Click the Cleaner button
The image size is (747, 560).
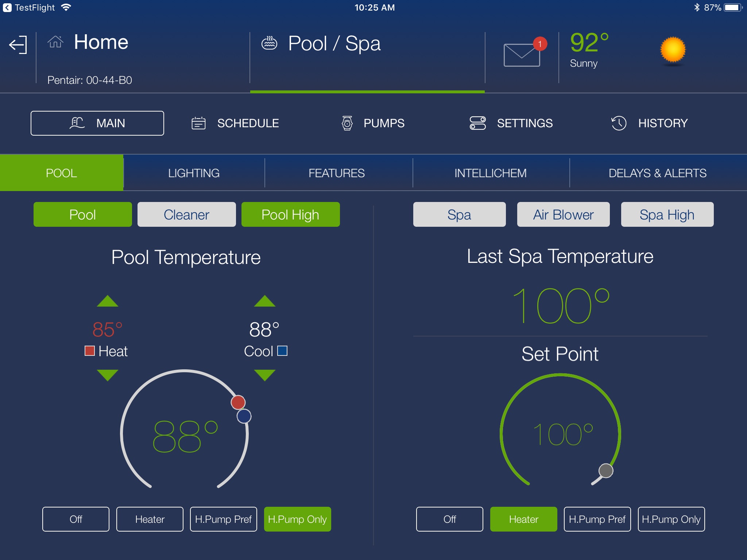pyautogui.click(x=186, y=214)
